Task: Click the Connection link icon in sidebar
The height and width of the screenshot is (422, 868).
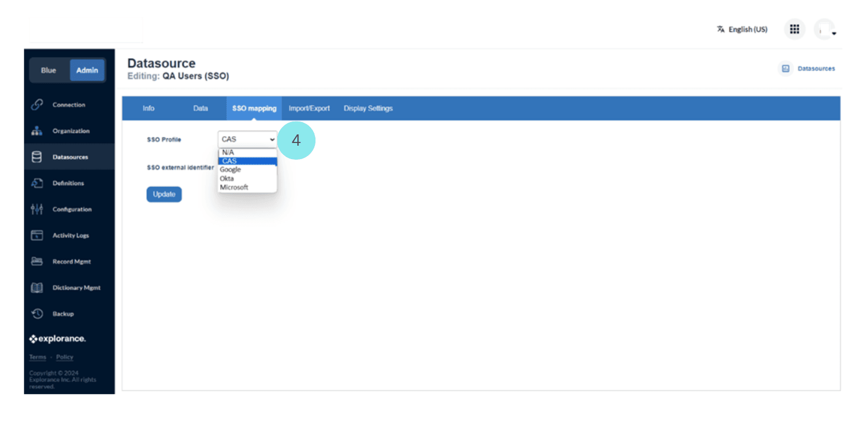Action: tap(37, 105)
